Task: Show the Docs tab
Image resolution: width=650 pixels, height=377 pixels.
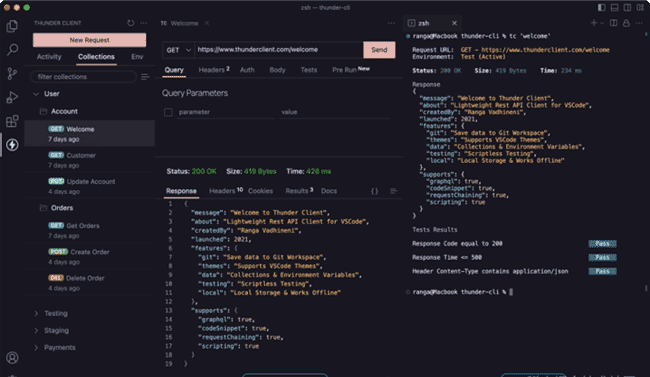Action: point(329,191)
